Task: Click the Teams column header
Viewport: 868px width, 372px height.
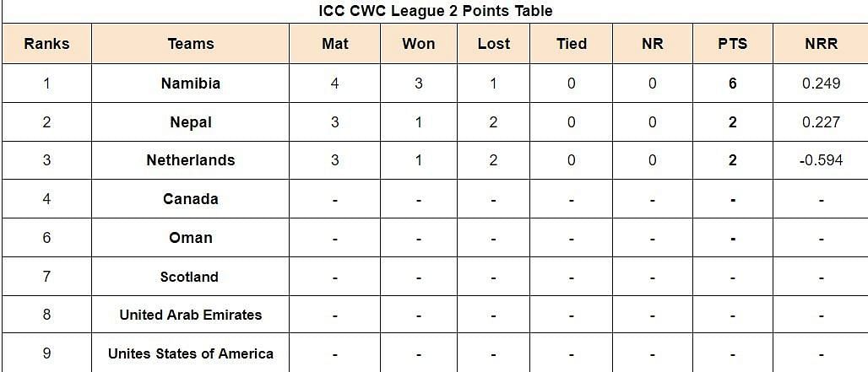Action: click(191, 44)
